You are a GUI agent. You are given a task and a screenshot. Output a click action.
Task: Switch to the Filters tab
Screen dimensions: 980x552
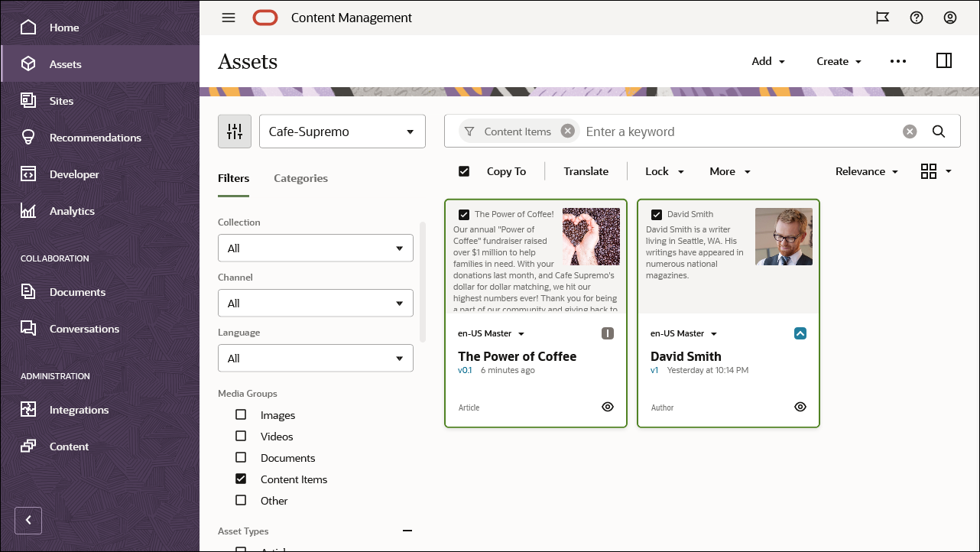click(234, 178)
